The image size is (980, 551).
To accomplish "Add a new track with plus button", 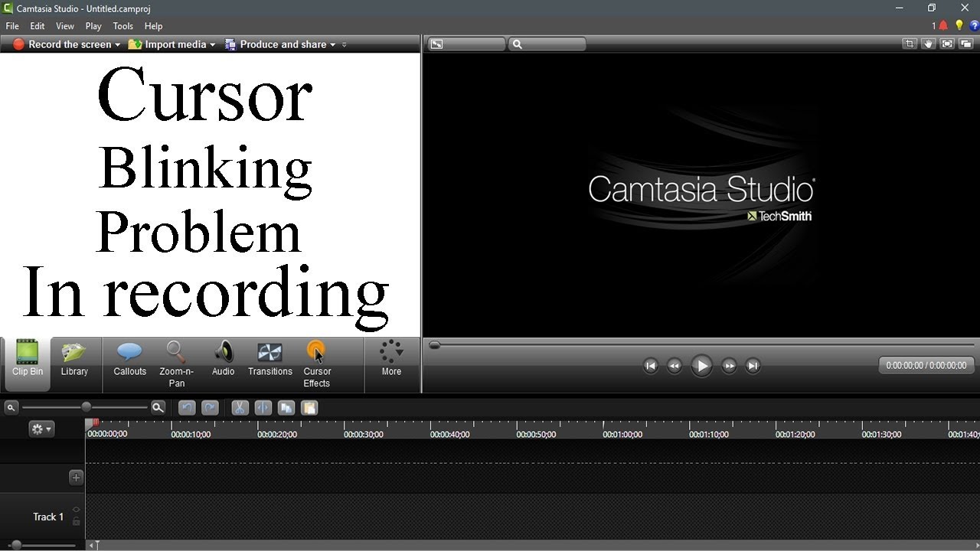I will point(76,478).
